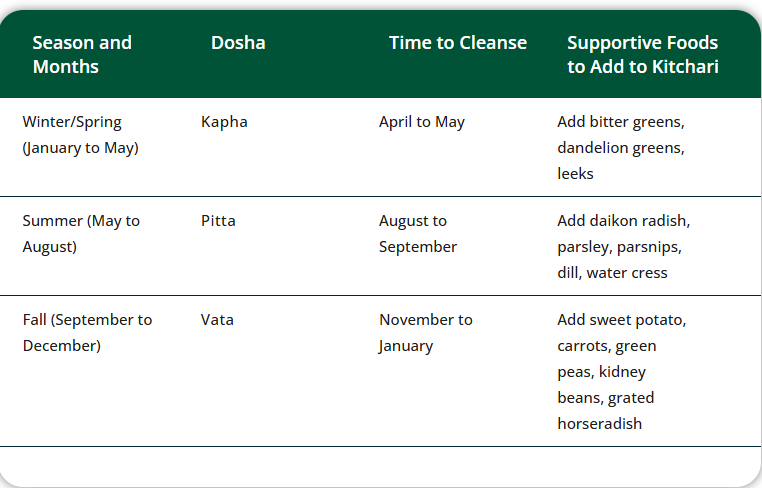Viewport: 762px width, 488px height.
Task: Select the Vata dosha cell
Action: (217, 320)
